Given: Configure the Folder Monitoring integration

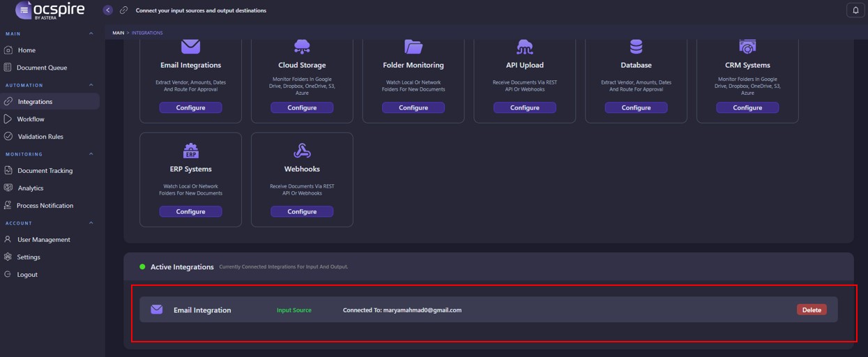Looking at the screenshot, I should [x=413, y=107].
